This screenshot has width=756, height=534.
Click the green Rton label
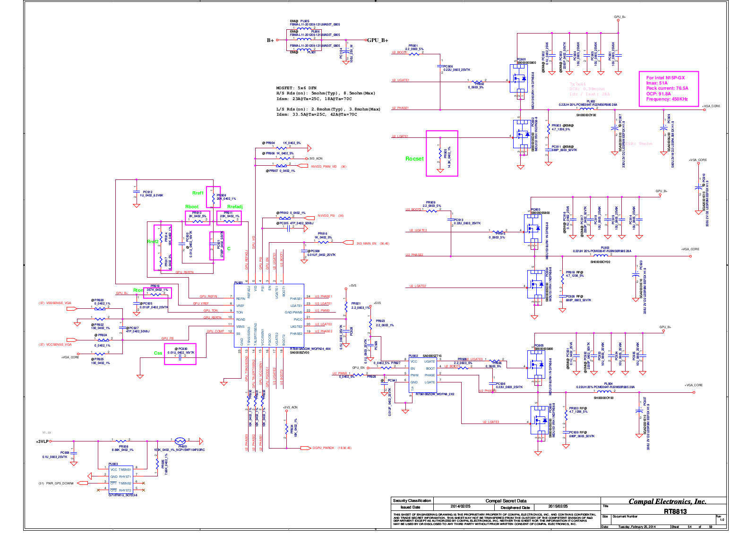tap(138, 290)
